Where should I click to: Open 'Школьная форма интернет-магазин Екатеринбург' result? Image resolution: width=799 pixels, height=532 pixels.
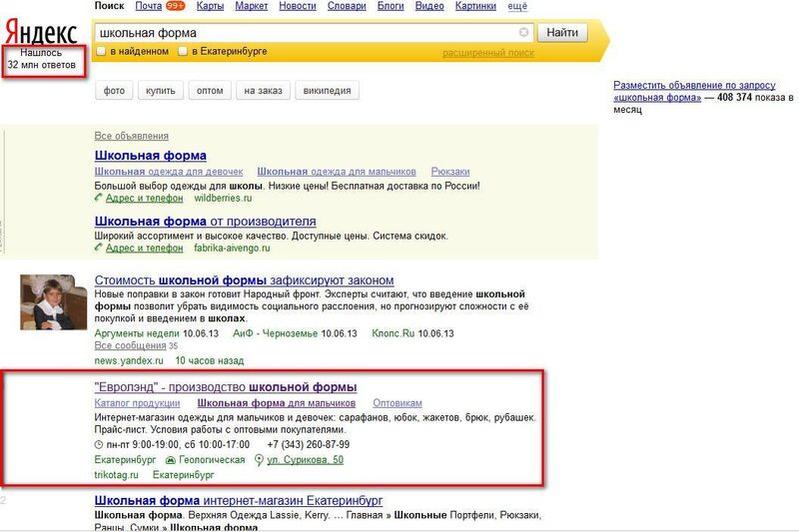pos(239,500)
